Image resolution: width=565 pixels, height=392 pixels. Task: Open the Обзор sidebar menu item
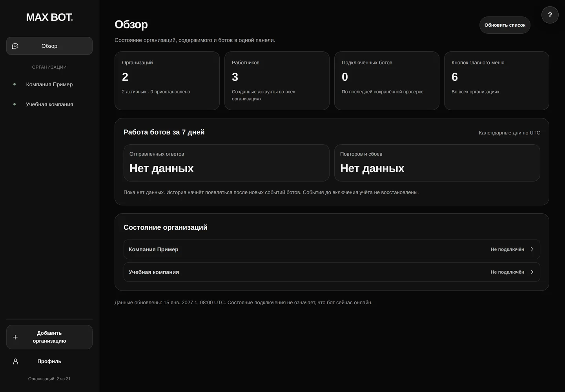(x=49, y=46)
